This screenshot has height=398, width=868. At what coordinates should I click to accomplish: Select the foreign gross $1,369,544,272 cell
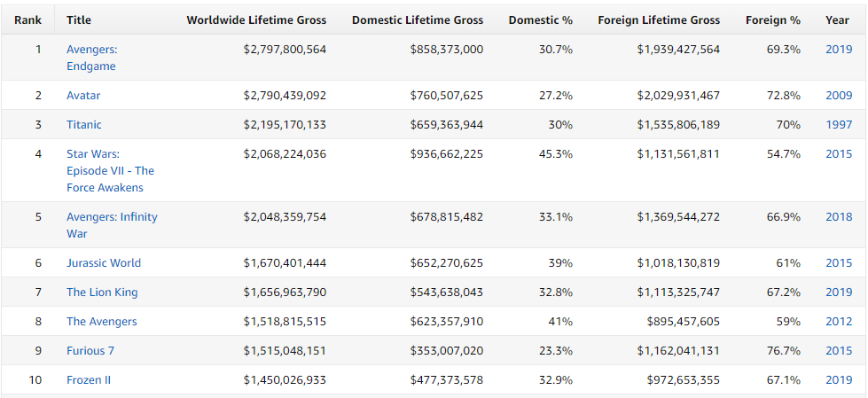coord(678,216)
